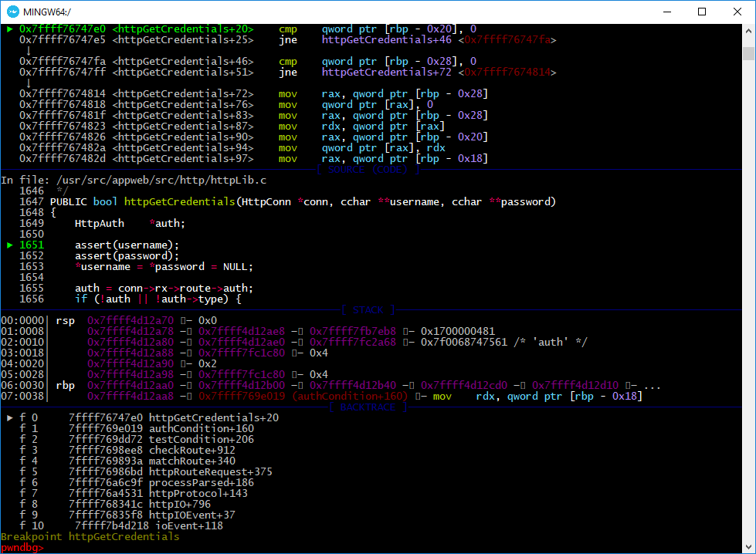Viewport: 756px width, 554px height.
Task: Click backtrace frame 4 matchRoute+340
Action: pyautogui.click(x=127, y=461)
